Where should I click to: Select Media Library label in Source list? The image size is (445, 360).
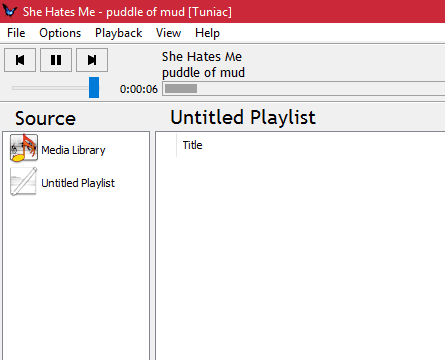point(73,150)
